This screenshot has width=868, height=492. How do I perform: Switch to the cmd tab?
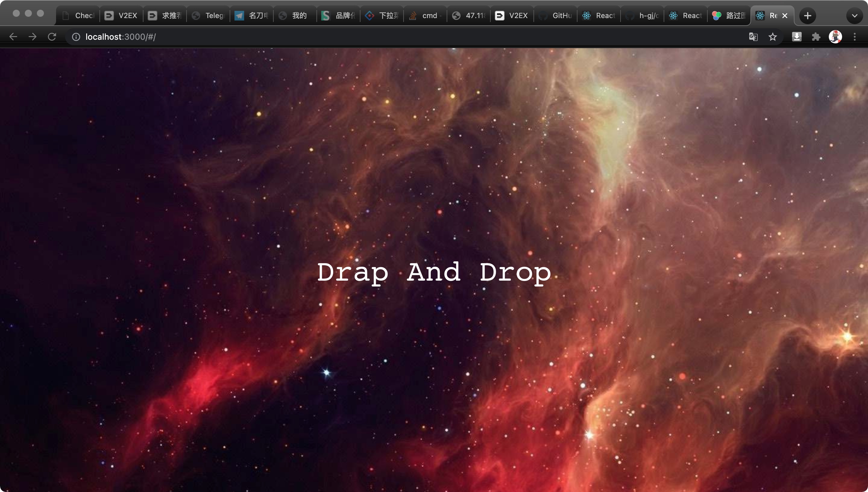425,16
